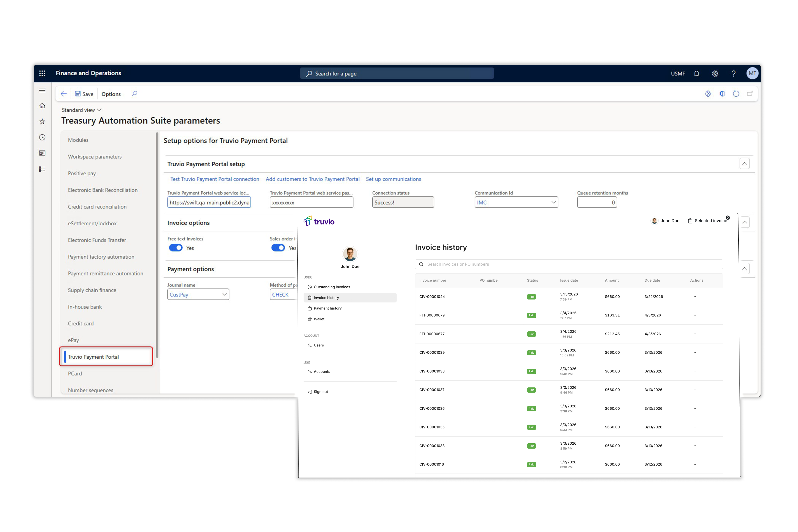Click the Selected invoice clipboard icon

(x=690, y=221)
